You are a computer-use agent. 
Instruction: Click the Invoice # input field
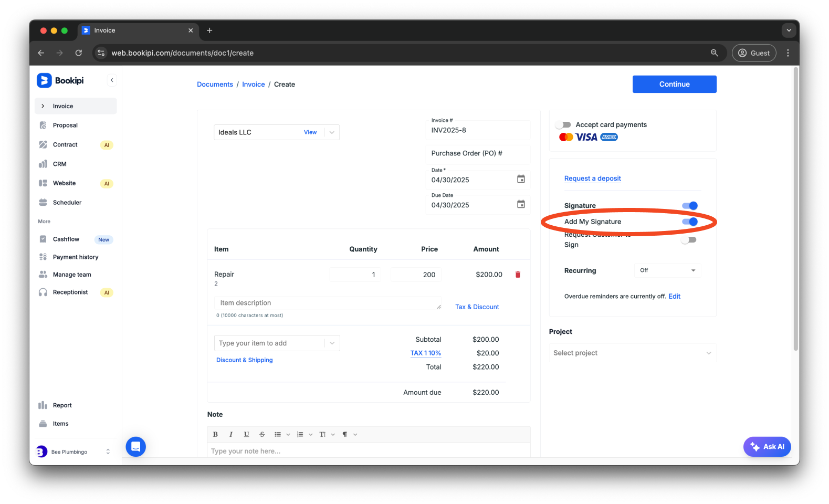[x=478, y=130]
